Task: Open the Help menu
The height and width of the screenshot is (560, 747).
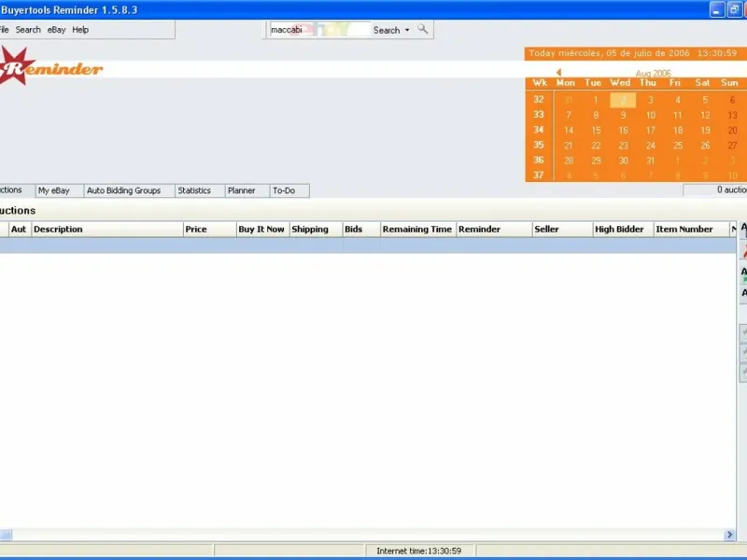Action: click(x=80, y=30)
